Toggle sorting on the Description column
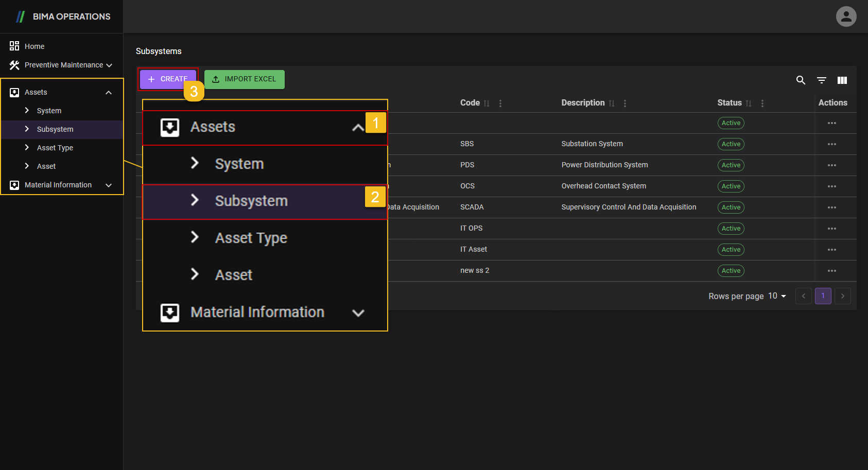This screenshot has width=868, height=470. click(x=612, y=103)
